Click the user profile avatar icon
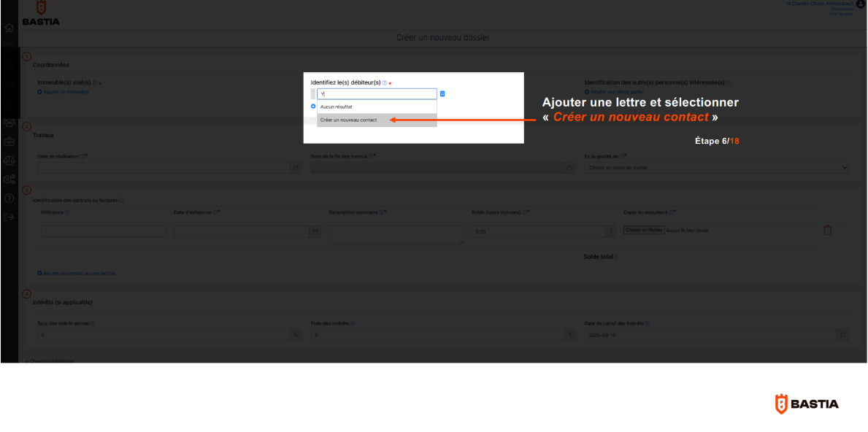This screenshot has height=432, width=868. click(860, 4)
